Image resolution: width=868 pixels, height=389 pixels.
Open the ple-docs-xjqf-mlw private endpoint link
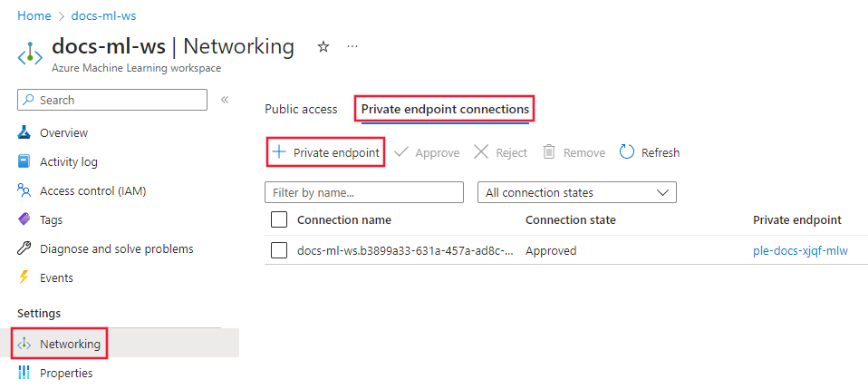(800, 250)
